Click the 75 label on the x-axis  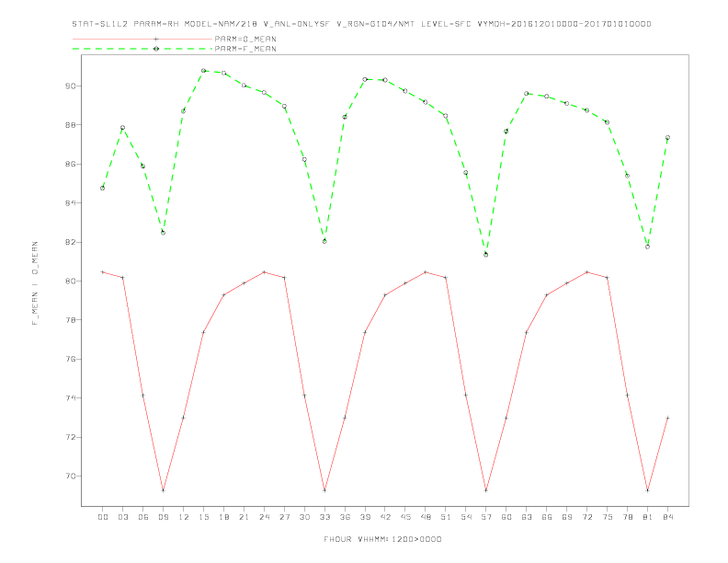(608, 517)
